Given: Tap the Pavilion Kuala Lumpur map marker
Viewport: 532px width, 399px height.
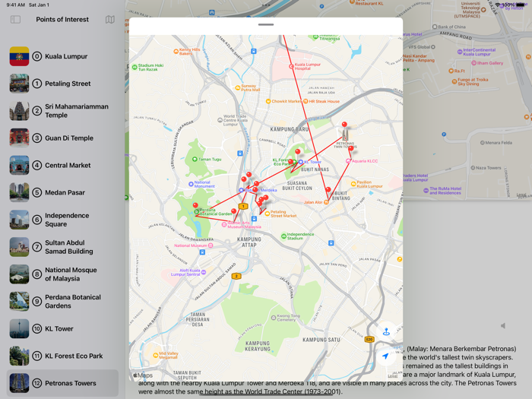Looking at the screenshot, I should 353,184.
